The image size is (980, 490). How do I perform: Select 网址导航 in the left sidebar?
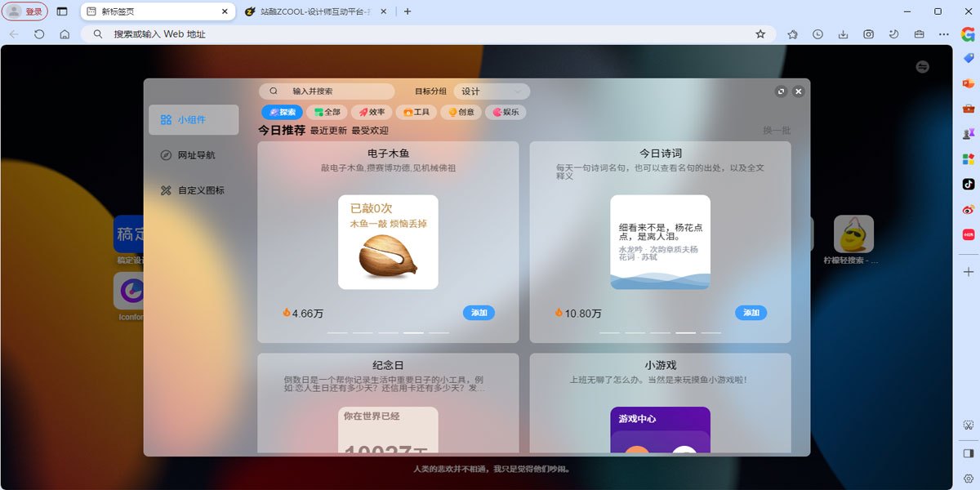194,155
